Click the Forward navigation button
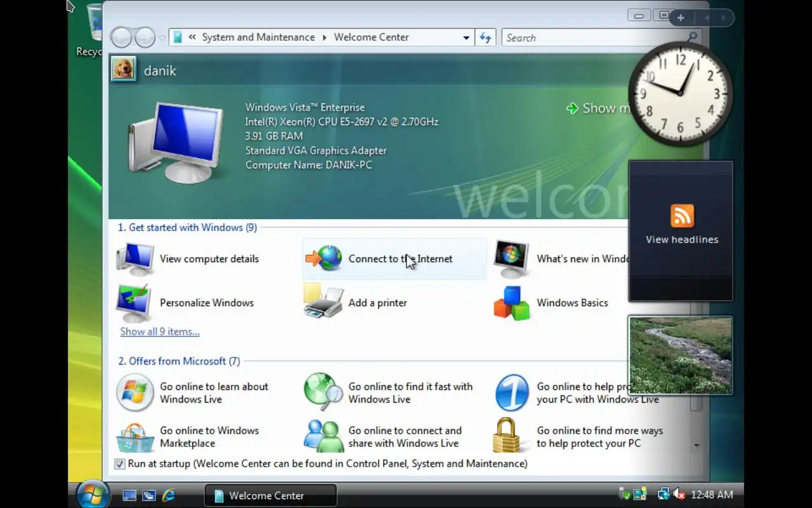The width and height of the screenshot is (812, 508). pyautogui.click(x=145, y=37)
